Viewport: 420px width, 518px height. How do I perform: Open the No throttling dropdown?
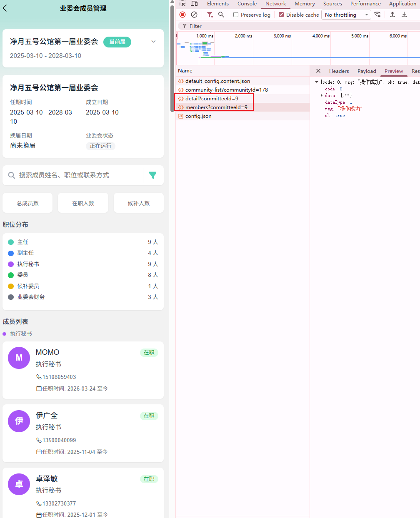coord(346,15)
